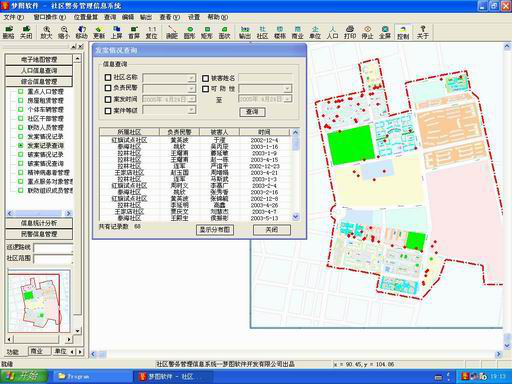This screenshot has width=512, height=384.
Task: Tick the 案发时间 checkbox
Action: click(x=108, y=99)
